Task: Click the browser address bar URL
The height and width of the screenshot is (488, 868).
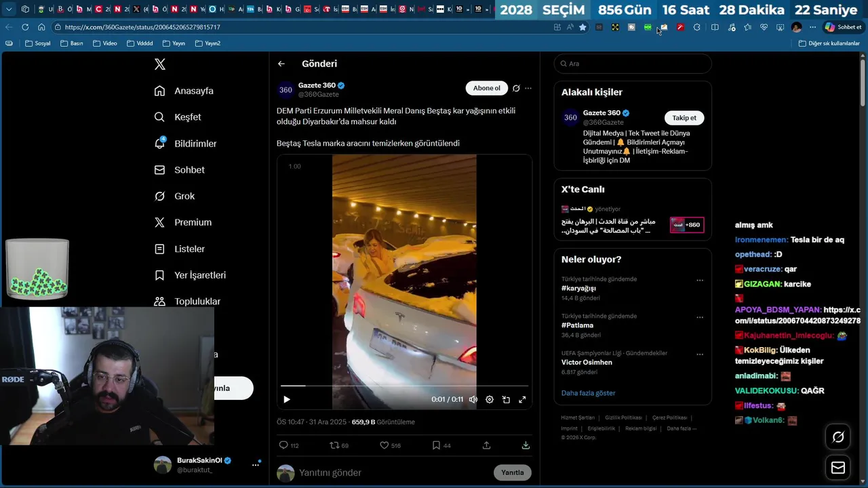Action: coord(142,27)
